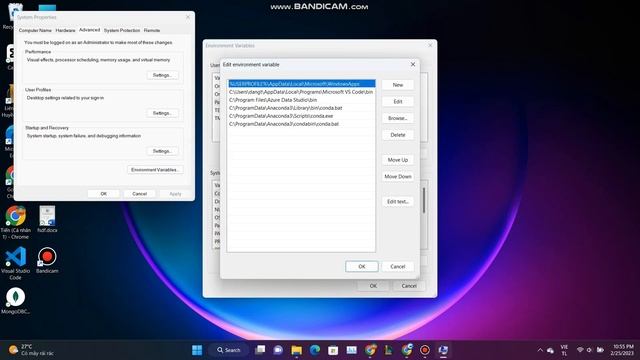Select the Anaconda3\Scripts\conda.exe entry

(302, 116)
